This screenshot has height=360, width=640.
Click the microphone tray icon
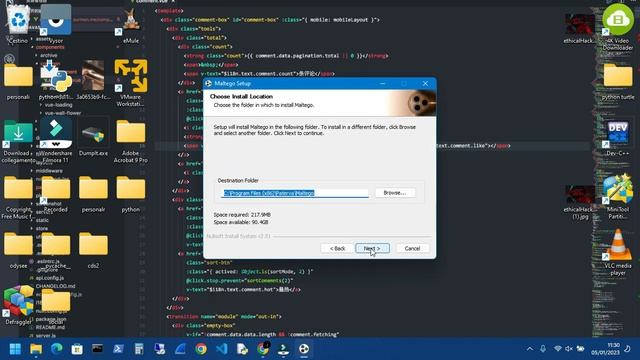543,349
